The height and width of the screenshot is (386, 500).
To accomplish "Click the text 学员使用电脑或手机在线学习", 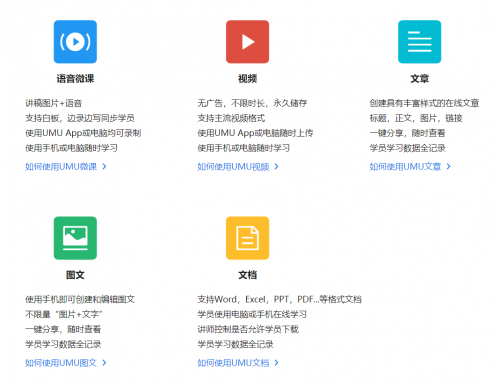I will coord(252,314).
